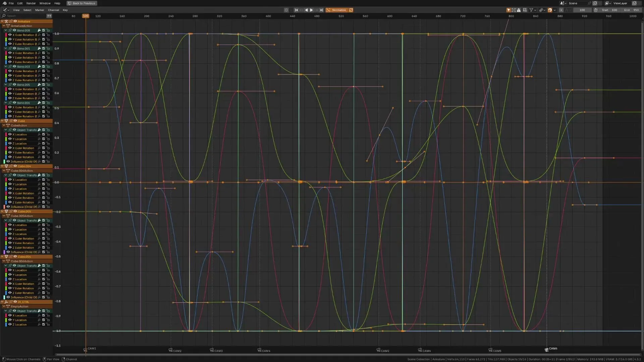Collapse the Armature object channel
This screenshot has height=362, width=644.
point(2,21)
